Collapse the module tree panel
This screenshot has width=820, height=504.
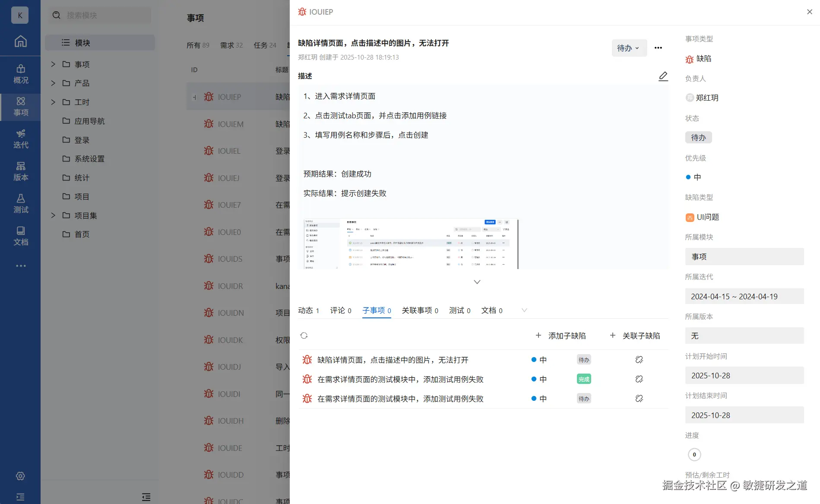(146, 497)
